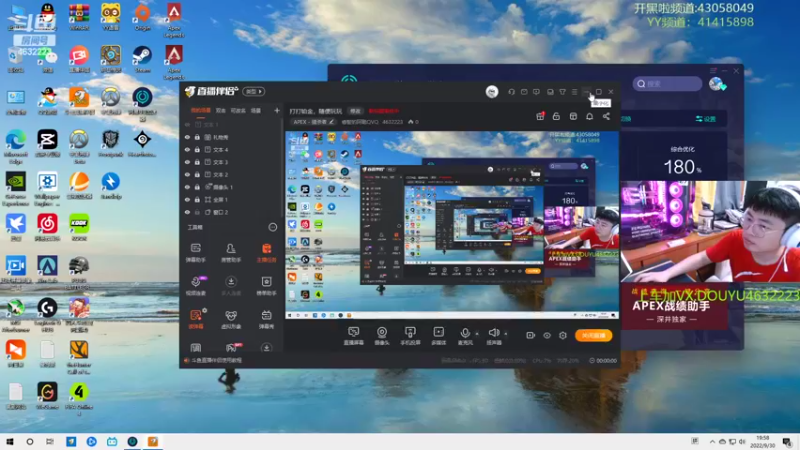The height and width of the screenshot is (450, 800).
Task: Click the unlock padlock icon above preview
Action: click(556, 116)
